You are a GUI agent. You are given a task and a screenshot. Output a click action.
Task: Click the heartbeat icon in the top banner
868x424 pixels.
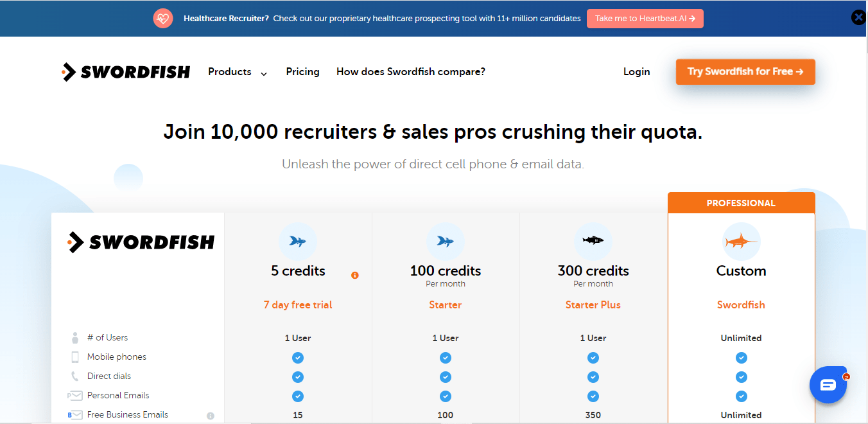click(163, 18)
